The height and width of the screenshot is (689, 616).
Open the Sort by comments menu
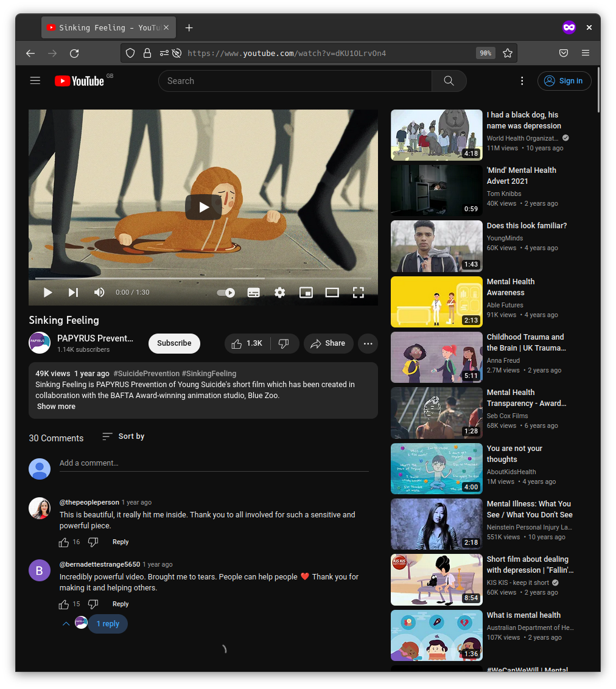[124, 436]
